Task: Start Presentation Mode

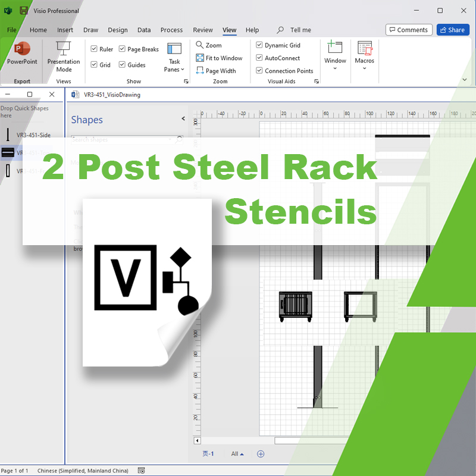Action: [63, 58]
